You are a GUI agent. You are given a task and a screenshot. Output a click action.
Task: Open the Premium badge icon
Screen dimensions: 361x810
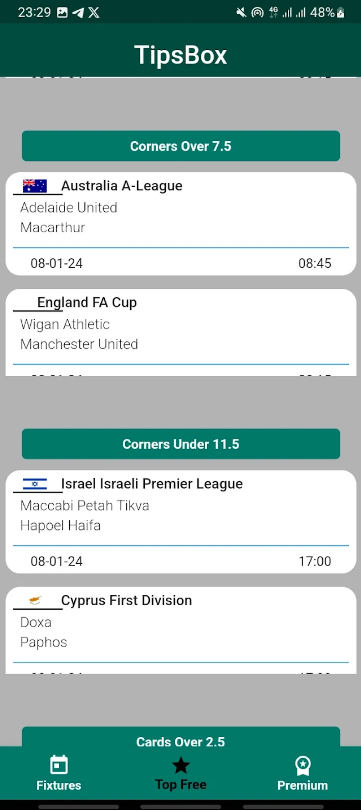(302, 765)
